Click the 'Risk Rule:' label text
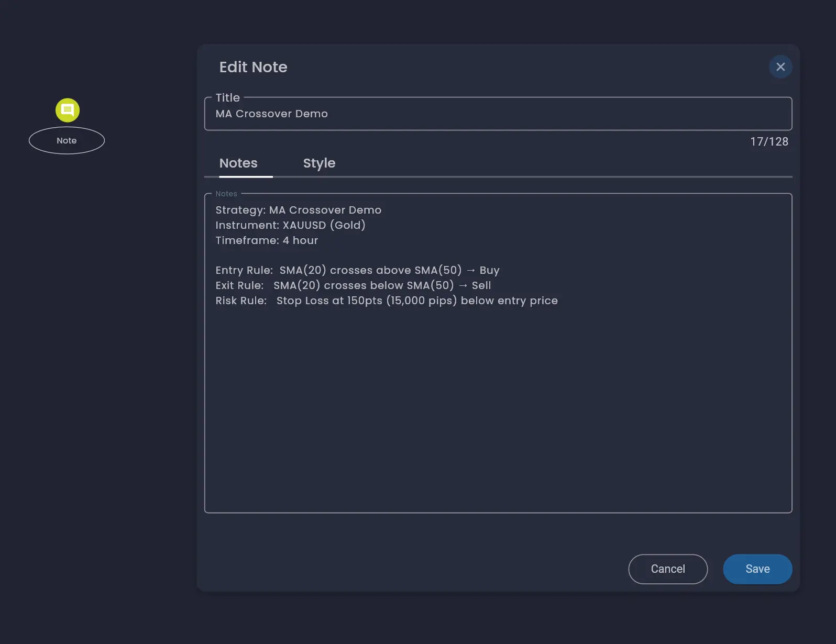Image resolution: width=836 pixels, height=644 pixels. click(241, 301)
